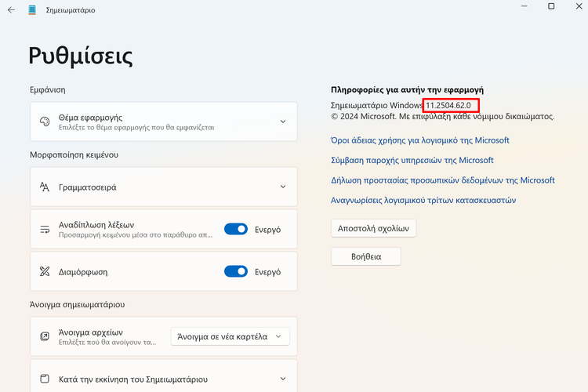Click the word wrap icon beside Αναδίπλωση λέξεων
This screenshot has width=588, height=392.
coord(45,229)
